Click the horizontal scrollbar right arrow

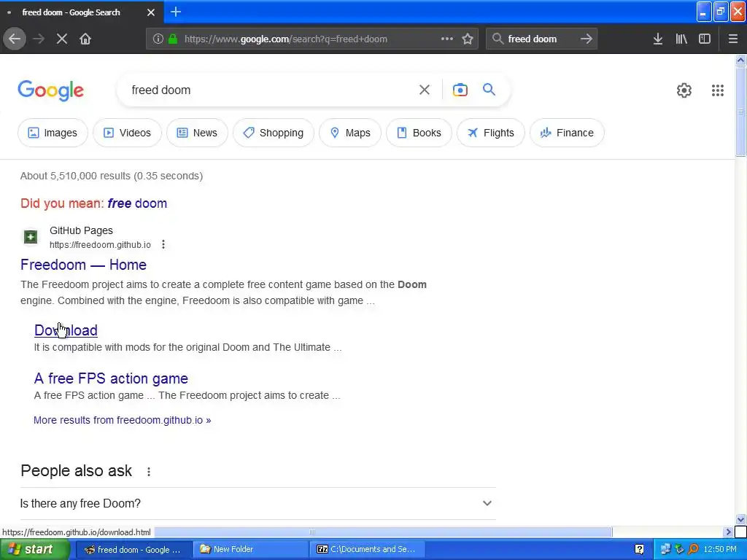[728, 532]
